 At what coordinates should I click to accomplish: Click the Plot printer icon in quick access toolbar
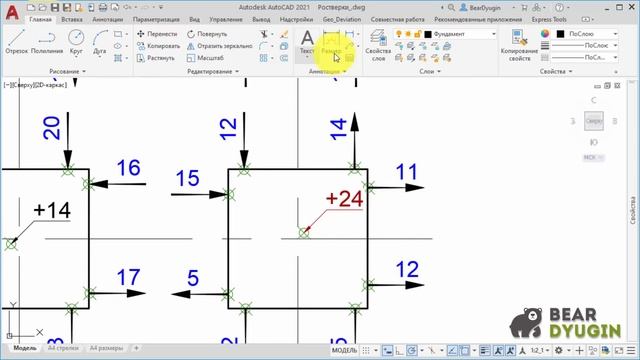(x=103, y=7)
